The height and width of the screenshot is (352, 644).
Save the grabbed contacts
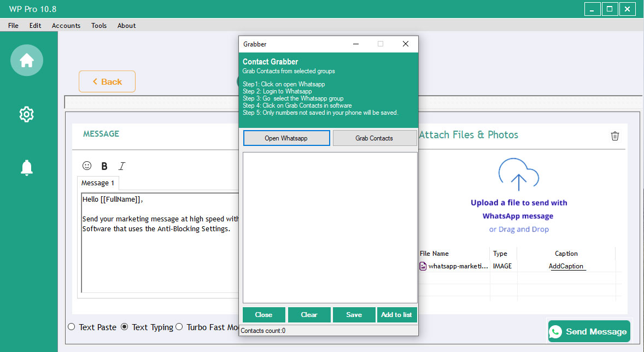pos(354,315)
